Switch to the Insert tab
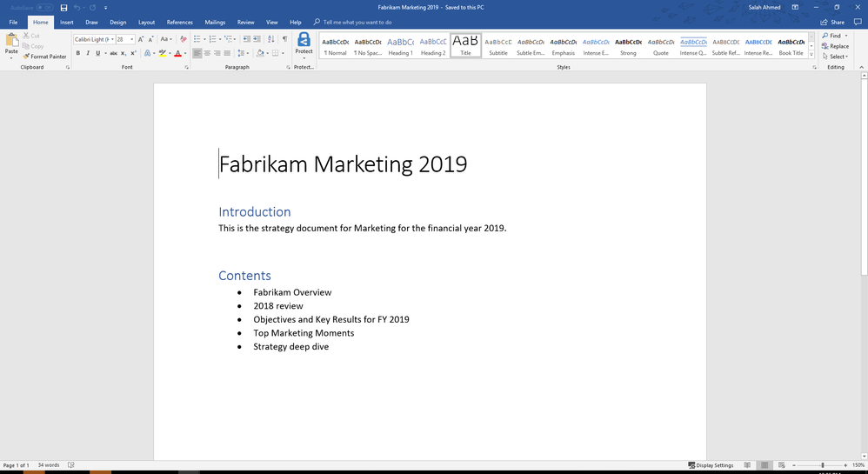Viewport: 868px width, 474px height. point(66,22)
